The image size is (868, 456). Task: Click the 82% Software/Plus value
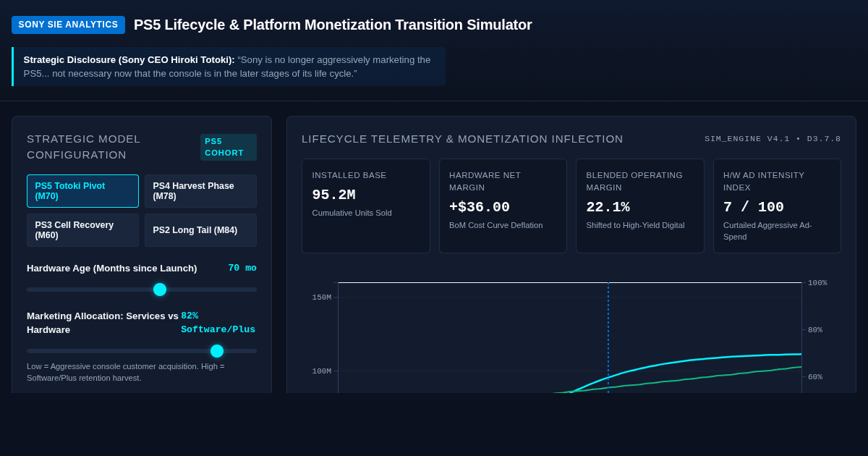tap(218, 323)
